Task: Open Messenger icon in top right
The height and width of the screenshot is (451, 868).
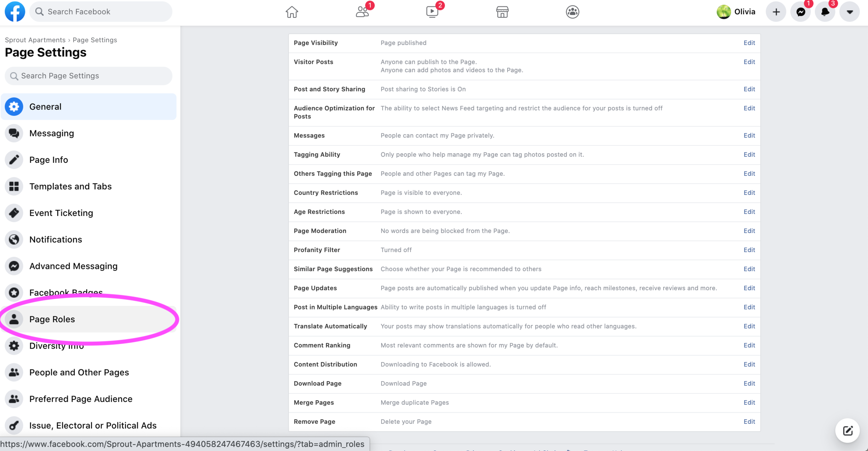Action: (x=801, y=12)
